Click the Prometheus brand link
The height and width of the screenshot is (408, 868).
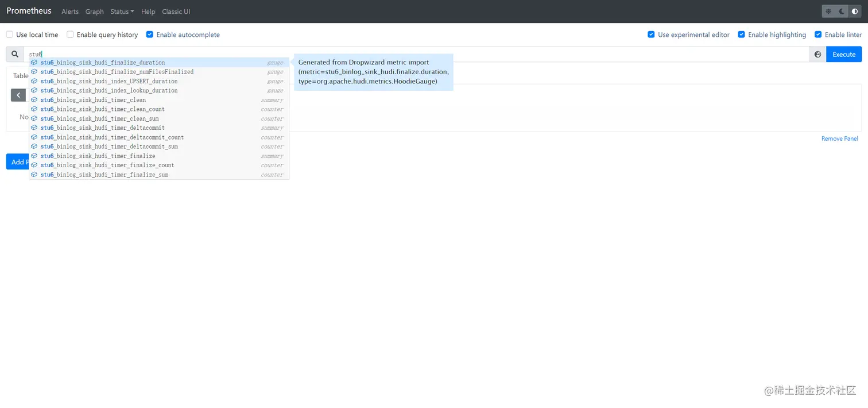[x=29, y=11]
